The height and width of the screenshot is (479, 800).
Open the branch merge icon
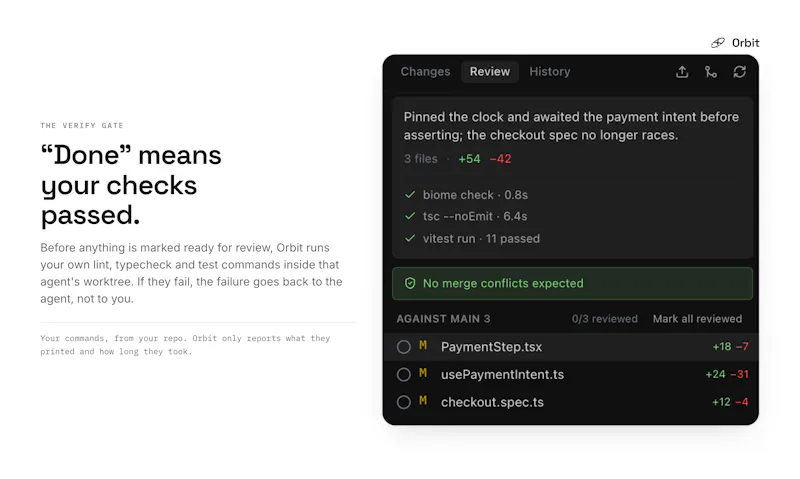tap(711, 72)
